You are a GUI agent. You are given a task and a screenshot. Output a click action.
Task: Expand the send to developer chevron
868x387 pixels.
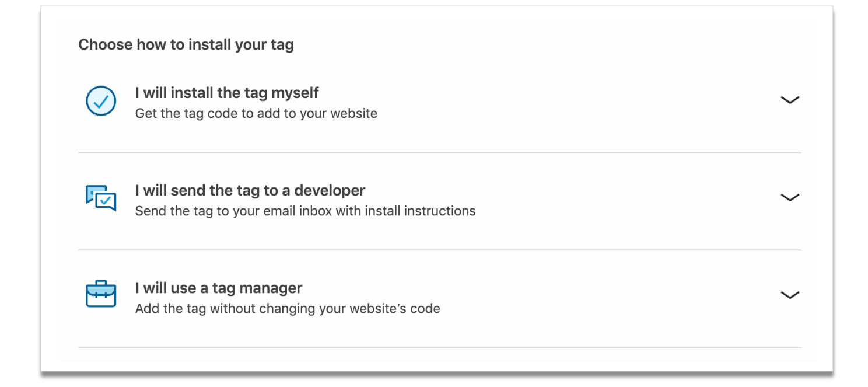(789, 198)
